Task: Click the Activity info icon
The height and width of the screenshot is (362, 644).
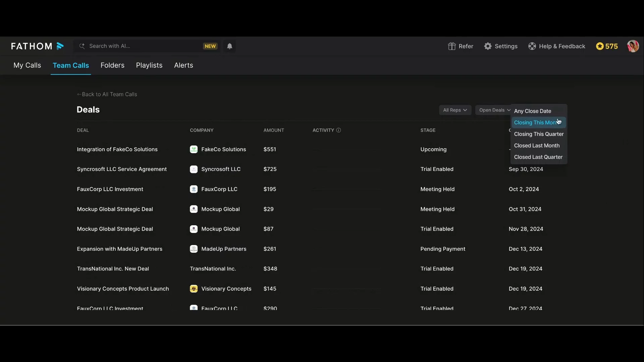Action: click(338, 130)
